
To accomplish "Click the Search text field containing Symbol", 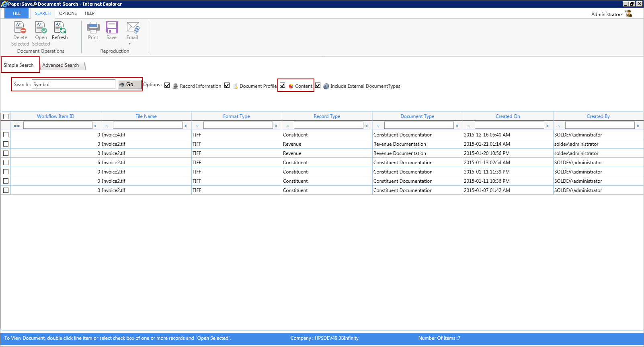I will click(x=74, y=84).
